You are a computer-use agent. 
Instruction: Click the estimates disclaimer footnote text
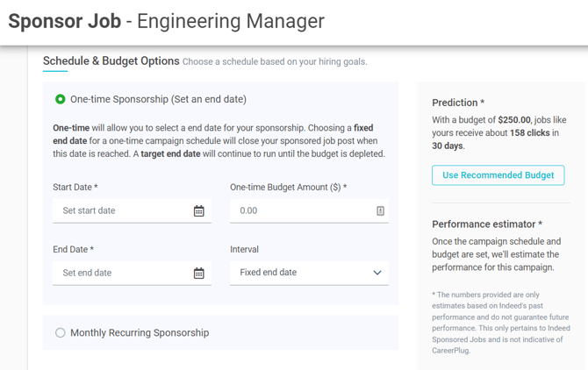[500, 322]
